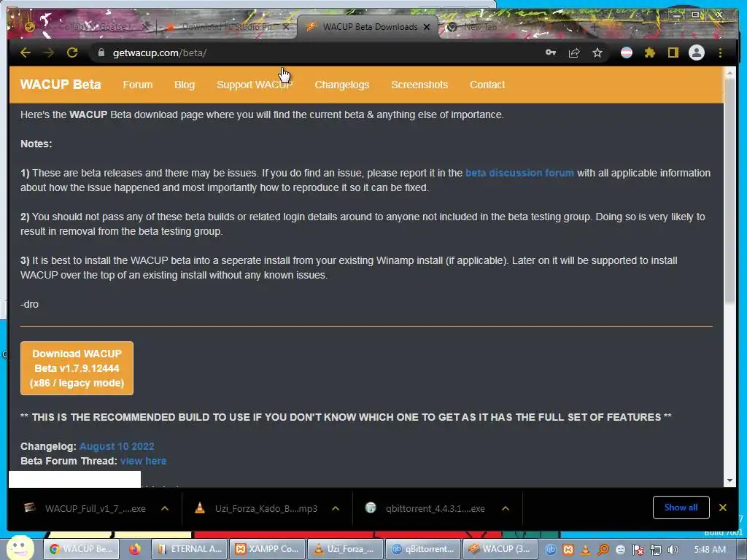Open the network status tray icon
747x560 pixels.
pos(656,550)
